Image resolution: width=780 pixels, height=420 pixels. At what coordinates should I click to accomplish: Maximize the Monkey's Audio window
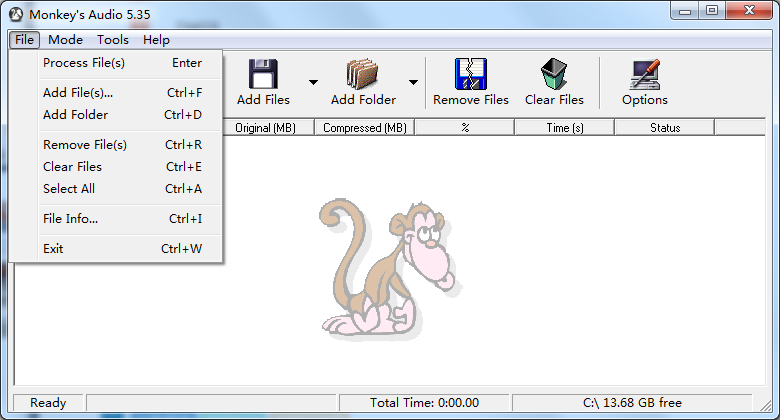coord(712,10)
